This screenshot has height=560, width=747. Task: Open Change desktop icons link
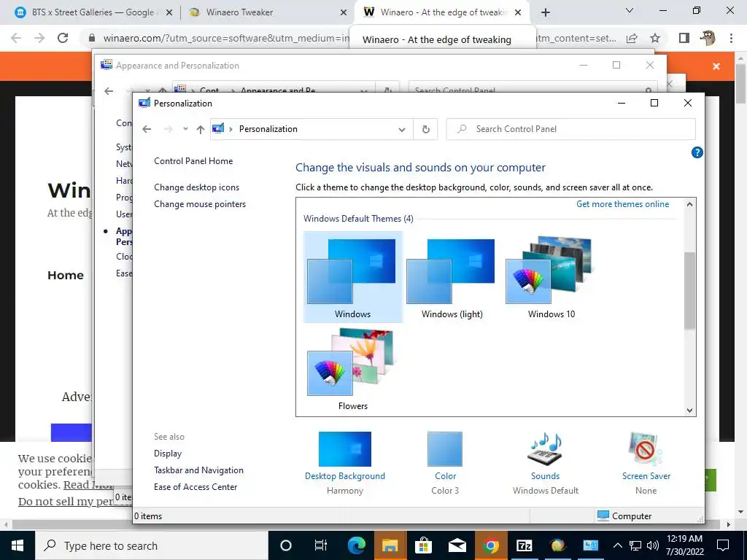196,187
